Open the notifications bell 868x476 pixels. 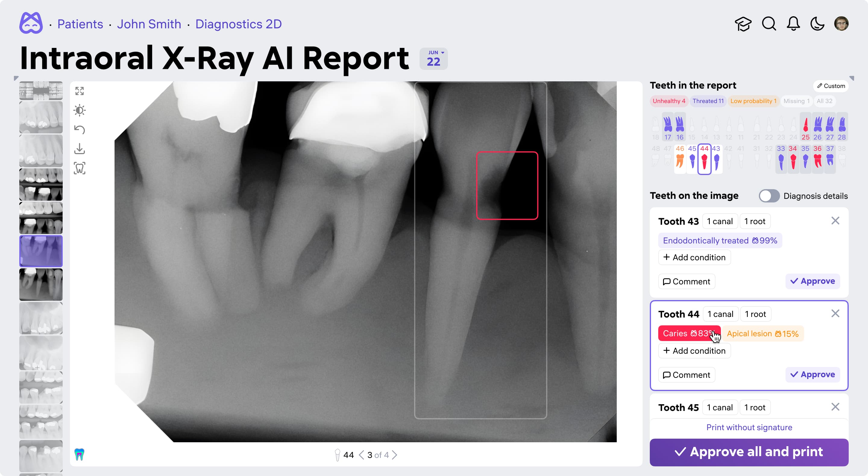pos(793,24)
